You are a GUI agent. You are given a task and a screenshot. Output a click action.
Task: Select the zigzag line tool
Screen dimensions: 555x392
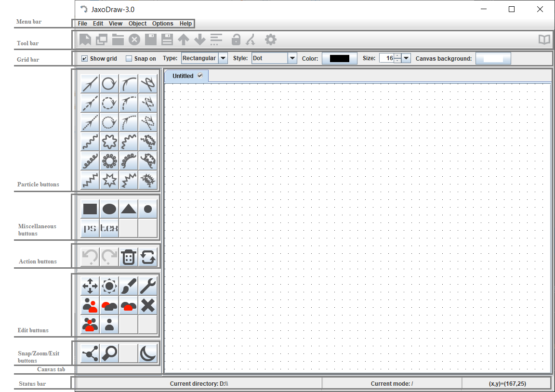click(x=90, y=180)
